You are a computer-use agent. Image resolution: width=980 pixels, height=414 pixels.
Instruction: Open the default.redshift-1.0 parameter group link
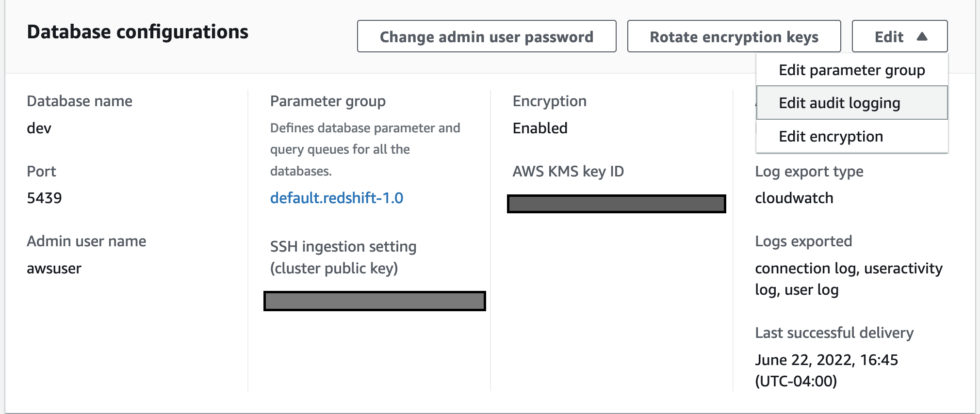(336, 198)
